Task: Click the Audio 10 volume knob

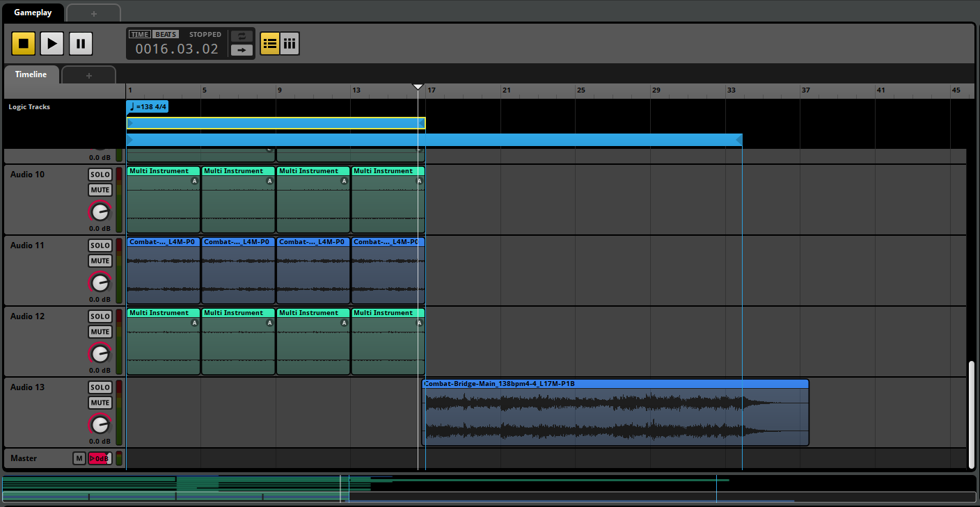Action: [100, 211]
